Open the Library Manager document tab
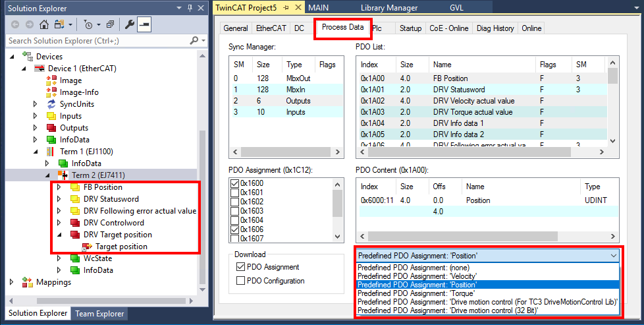The image size is (644, 325). pyautogui.click(x=389, y=8)
